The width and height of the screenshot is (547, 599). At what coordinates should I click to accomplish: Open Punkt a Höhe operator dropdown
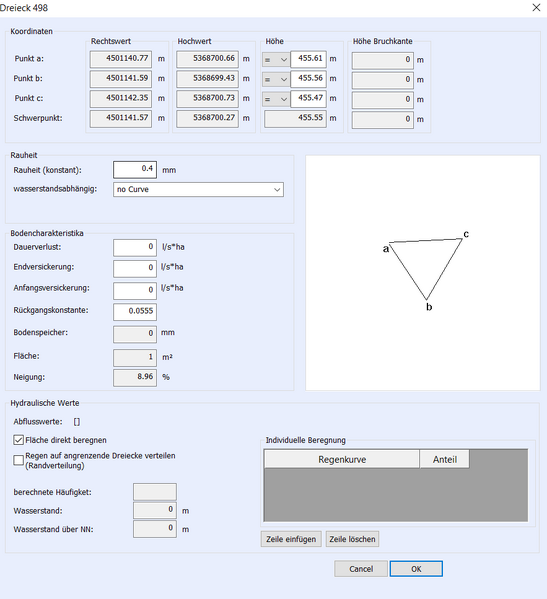(x=276, y=59)
